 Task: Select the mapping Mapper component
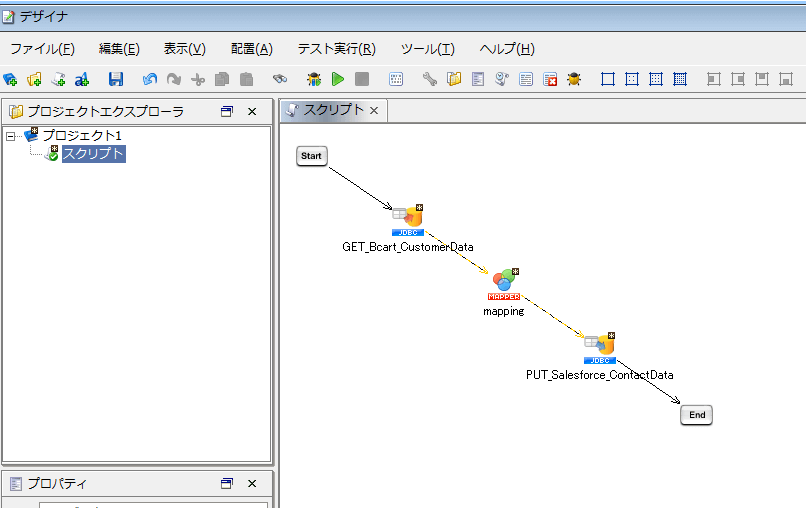(504, 284)
